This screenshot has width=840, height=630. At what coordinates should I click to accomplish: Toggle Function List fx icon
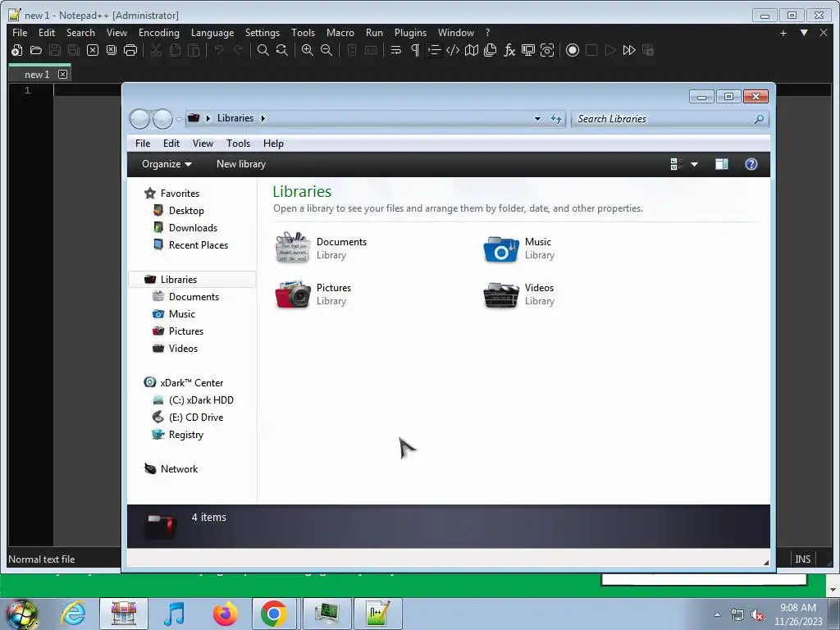[x=509, y=50]
